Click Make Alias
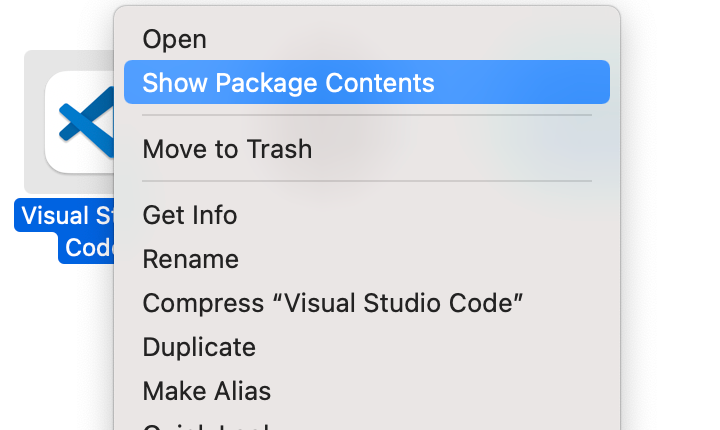The image size is (720, 430). 206,390
